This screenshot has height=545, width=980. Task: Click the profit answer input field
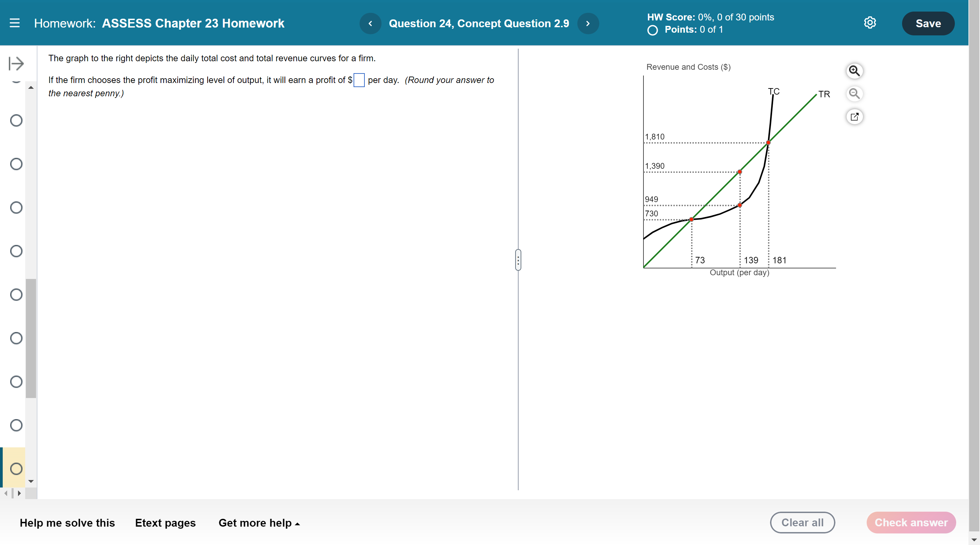359,79
